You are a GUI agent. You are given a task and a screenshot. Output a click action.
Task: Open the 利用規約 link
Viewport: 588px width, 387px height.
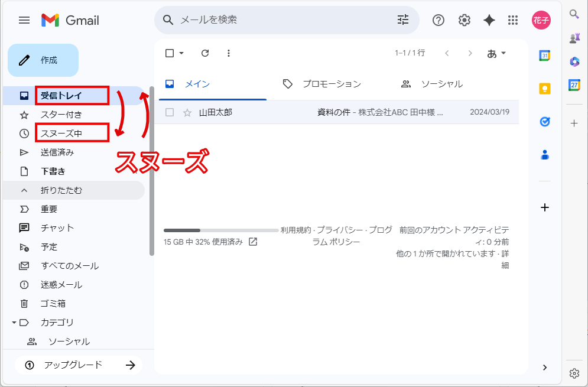(297, 229)
